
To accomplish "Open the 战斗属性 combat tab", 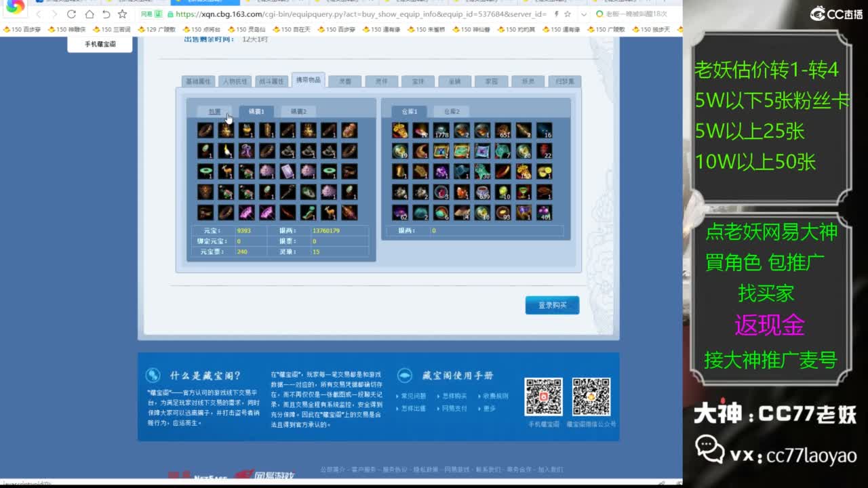I will [x=271, y=81].
